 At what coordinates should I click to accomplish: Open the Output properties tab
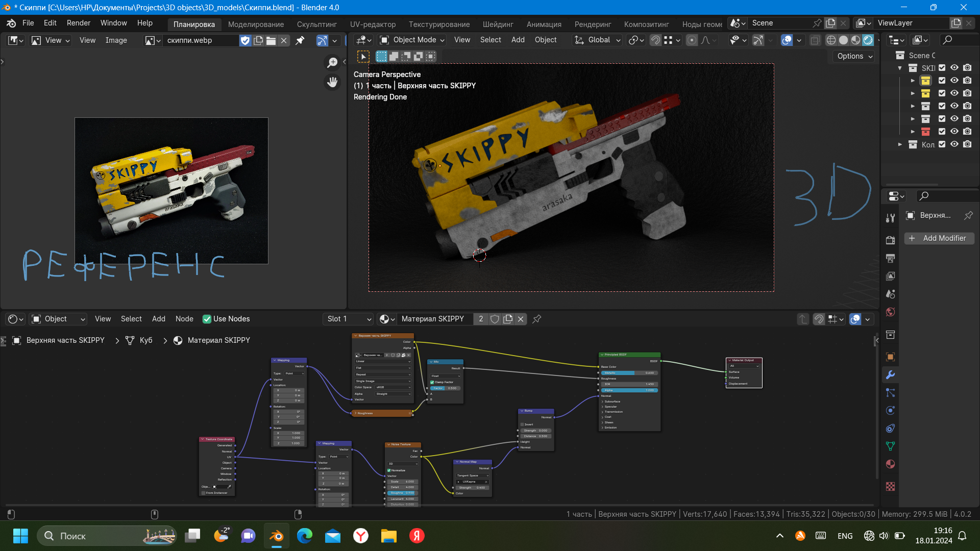click(x=891, y=258)
